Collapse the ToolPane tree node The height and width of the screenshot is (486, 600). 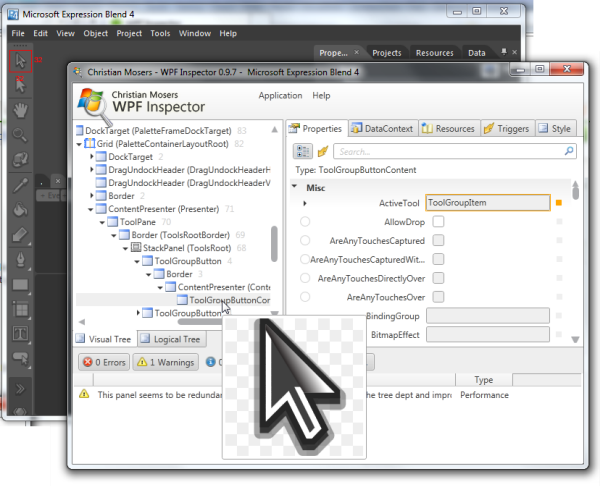102,222
